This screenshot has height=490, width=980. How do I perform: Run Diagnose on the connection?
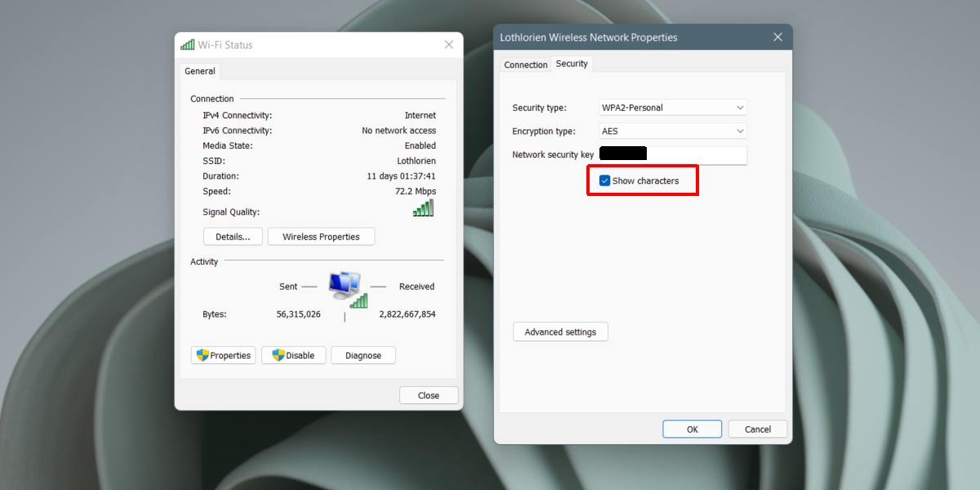click(x=363, y=355)
